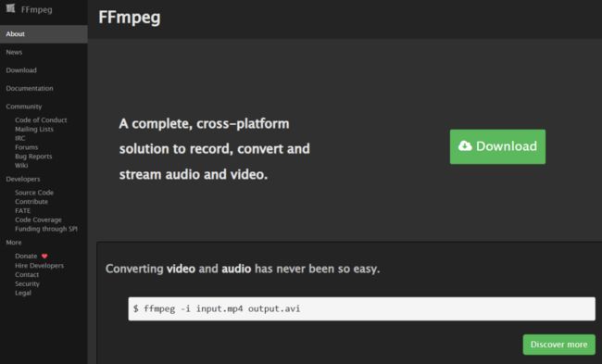Open the Bug Reports link
Viewport: 602px width, 364px height.
coord(33,157)
